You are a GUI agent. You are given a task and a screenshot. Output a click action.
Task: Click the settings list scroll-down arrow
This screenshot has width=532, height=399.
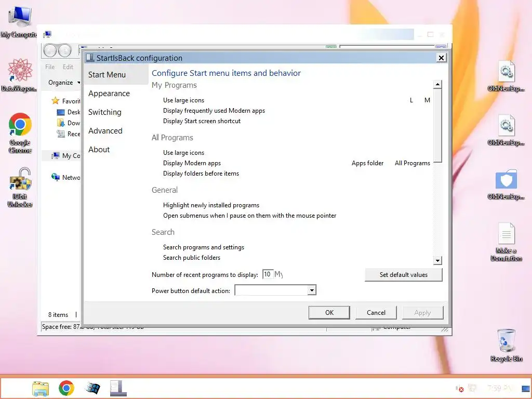437,261
